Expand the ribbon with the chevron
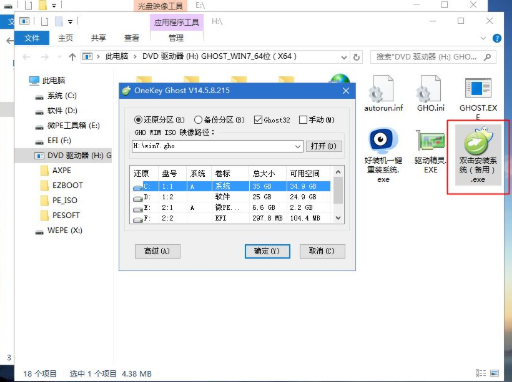512x382 pixels. (x=483, y=38)
